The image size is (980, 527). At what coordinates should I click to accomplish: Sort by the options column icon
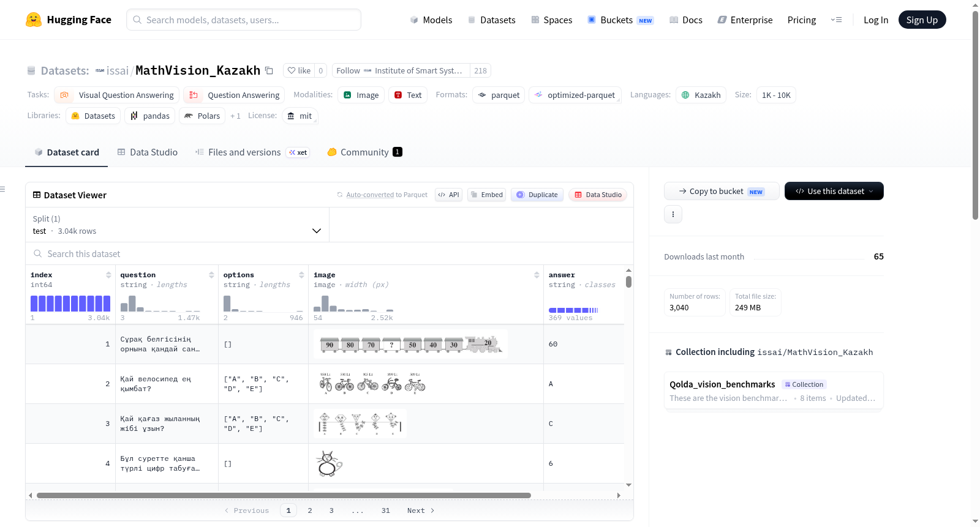tap(301, 275)
